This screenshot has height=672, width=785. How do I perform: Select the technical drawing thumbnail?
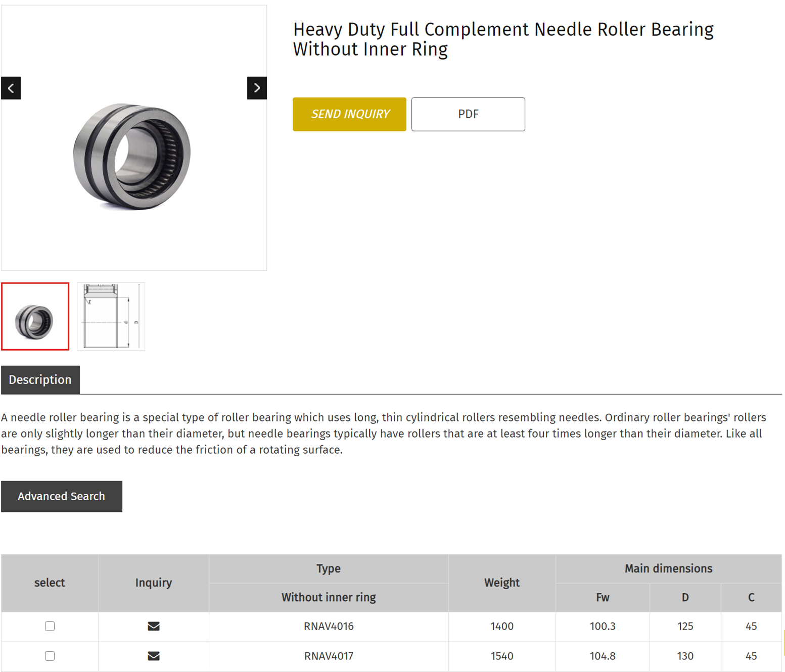(111, 316)
